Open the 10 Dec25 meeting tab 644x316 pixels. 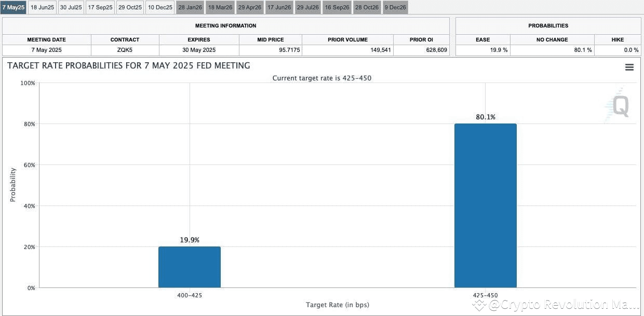[x=159, y=7]
